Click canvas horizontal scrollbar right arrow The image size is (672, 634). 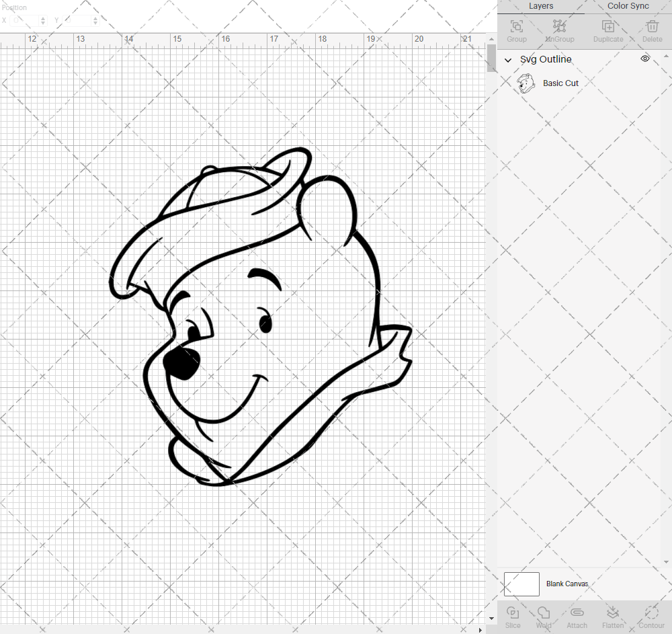(x=480, y=630)
